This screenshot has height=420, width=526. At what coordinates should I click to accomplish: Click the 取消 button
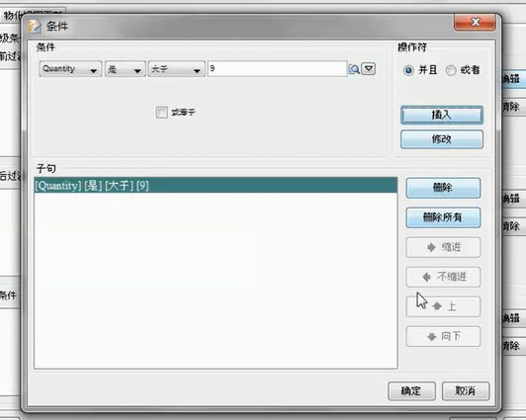[x=466, y=390]
